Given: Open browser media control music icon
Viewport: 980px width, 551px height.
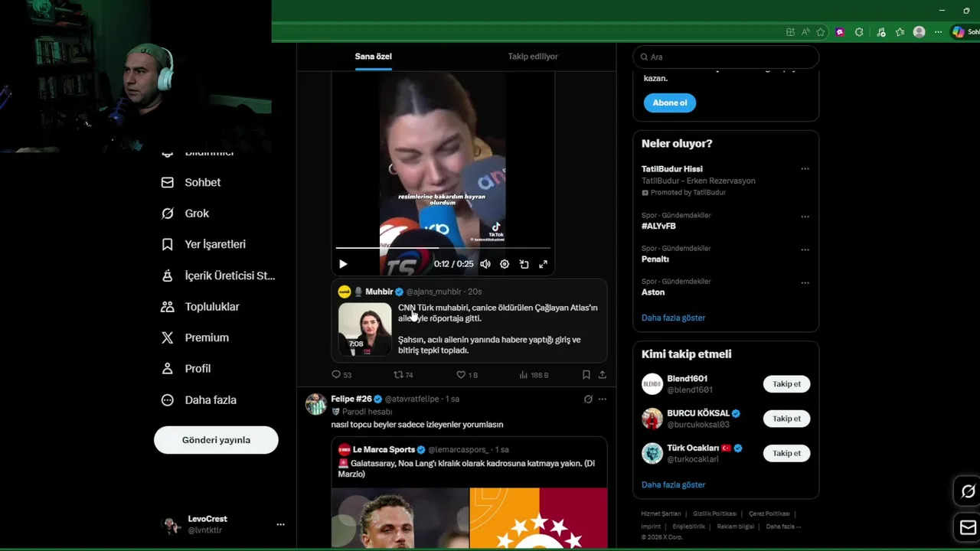Looking at the screenshot, I should point(880,32).
